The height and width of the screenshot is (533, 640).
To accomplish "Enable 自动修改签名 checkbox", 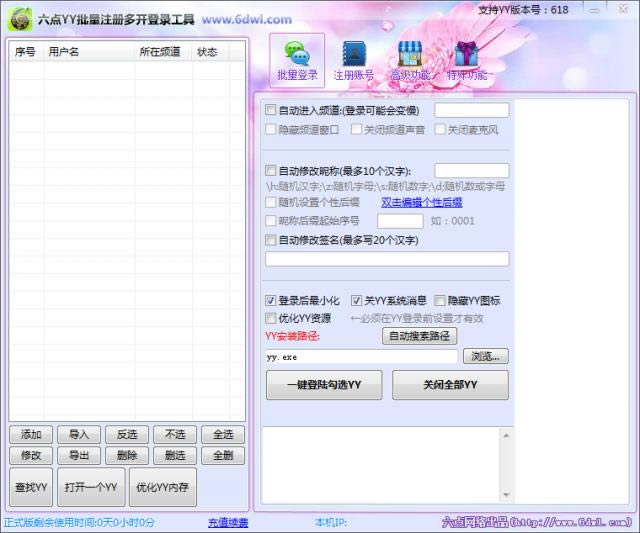I will point(271,240).
